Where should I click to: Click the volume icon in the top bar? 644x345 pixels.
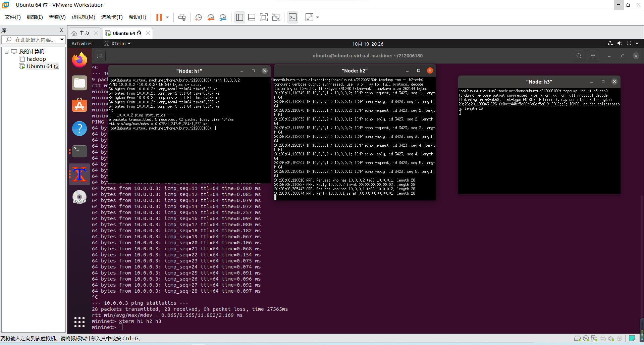[620, 44]
